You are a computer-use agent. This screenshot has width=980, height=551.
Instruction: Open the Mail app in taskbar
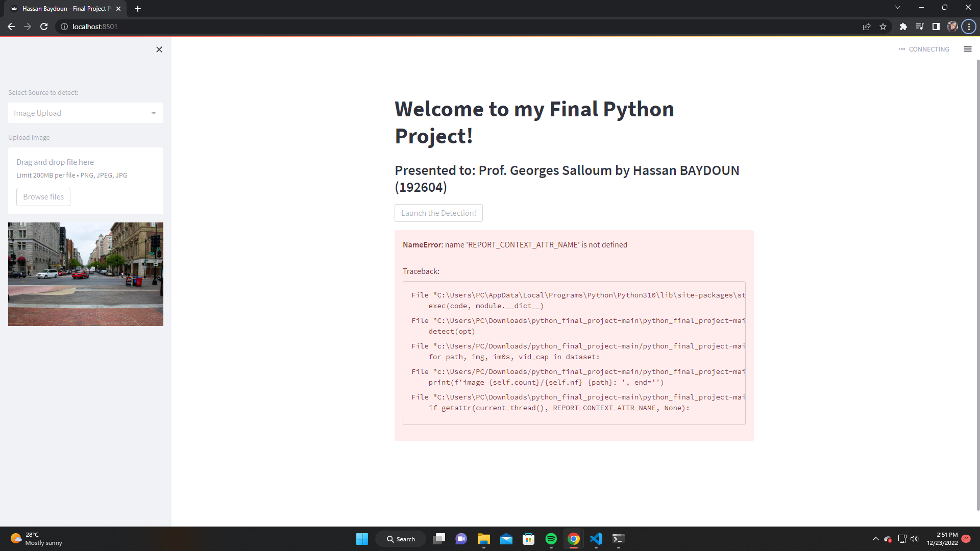(x=506, y=539)
